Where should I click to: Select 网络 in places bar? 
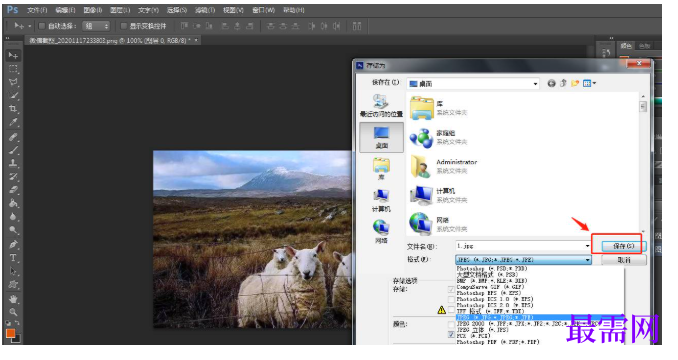(381, 232)
